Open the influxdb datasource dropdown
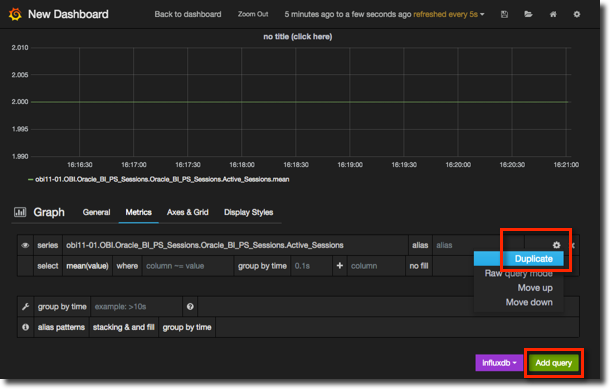Screen dimensions: 610x389 coord(499,363)
